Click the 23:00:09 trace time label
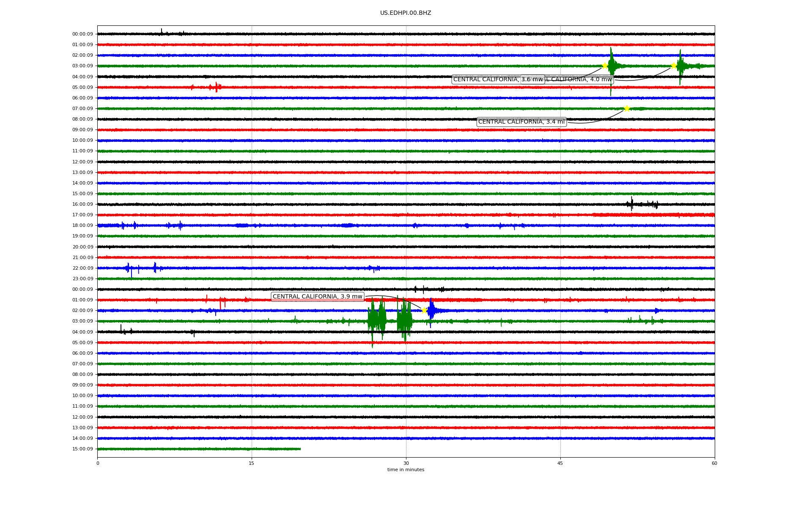Image resolution: width=812 pixels, height=508 pixels. click(x=82, y=279)
